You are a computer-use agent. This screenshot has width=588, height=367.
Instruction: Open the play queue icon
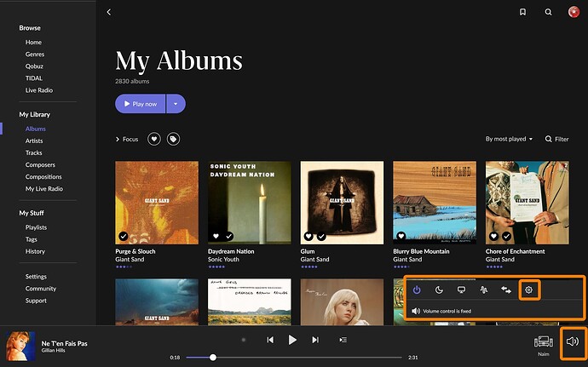343,340
